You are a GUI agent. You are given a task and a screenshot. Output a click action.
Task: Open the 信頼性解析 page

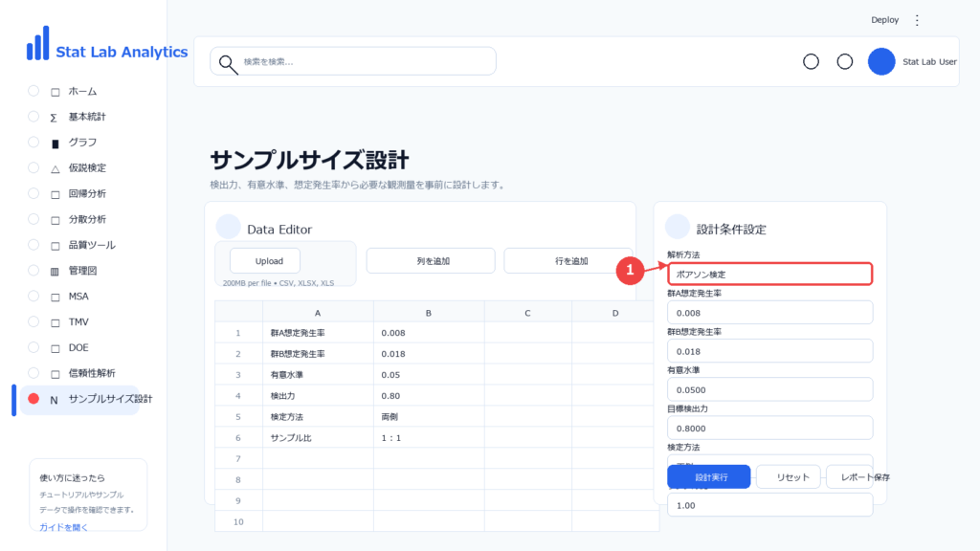[92, 373]
